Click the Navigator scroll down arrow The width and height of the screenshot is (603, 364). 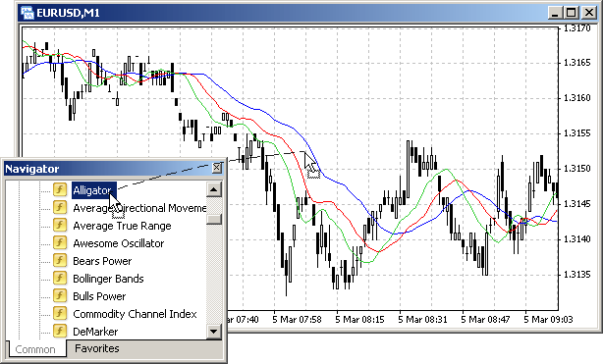coord(214,332)
